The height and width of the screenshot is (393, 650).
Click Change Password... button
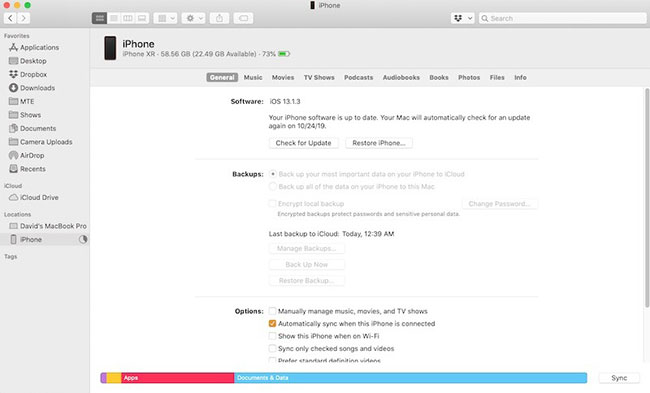click(x=500, y=204)
